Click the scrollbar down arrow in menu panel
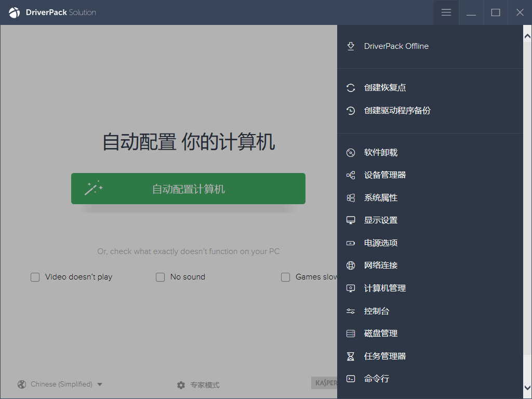 (527, 388)
